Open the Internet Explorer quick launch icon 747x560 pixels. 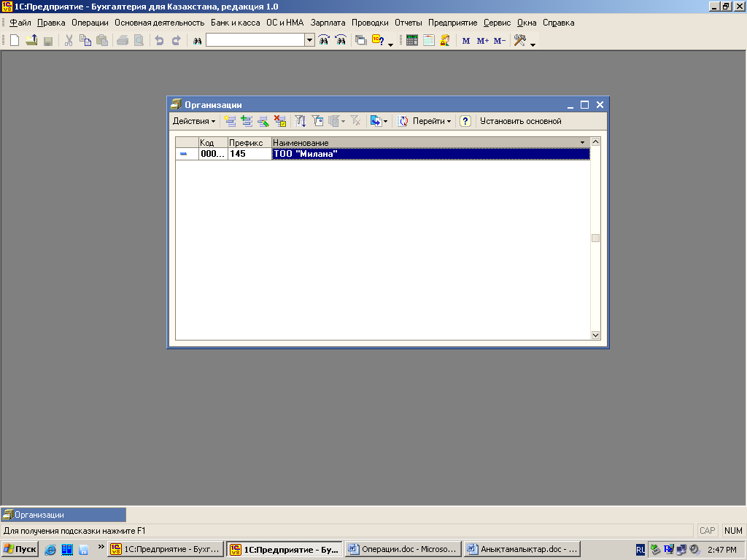50,550
